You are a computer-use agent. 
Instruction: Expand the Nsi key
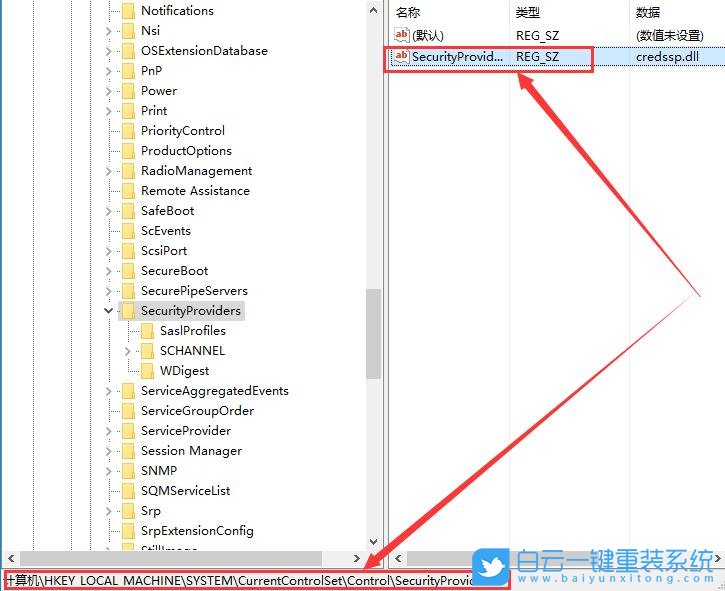click(108, 31)
